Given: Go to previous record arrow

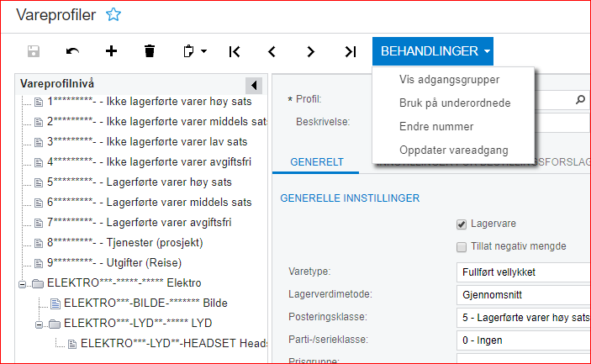Looking at the screenshot, I should [272, 51].
